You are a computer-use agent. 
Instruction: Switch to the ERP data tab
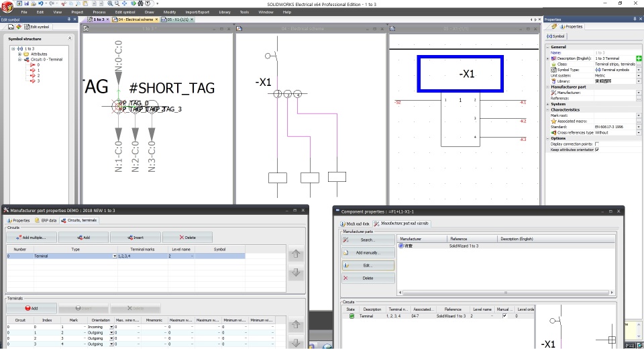(46, 220)
